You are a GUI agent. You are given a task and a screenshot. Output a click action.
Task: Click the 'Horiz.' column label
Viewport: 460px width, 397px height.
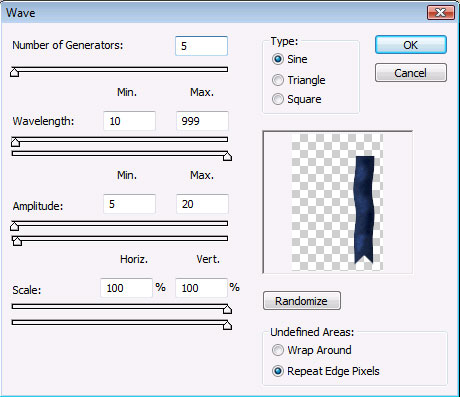click(134, 259)
